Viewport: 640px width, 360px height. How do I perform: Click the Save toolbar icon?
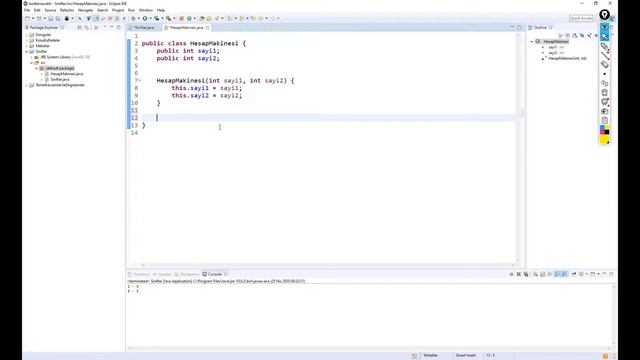[51, 18]
